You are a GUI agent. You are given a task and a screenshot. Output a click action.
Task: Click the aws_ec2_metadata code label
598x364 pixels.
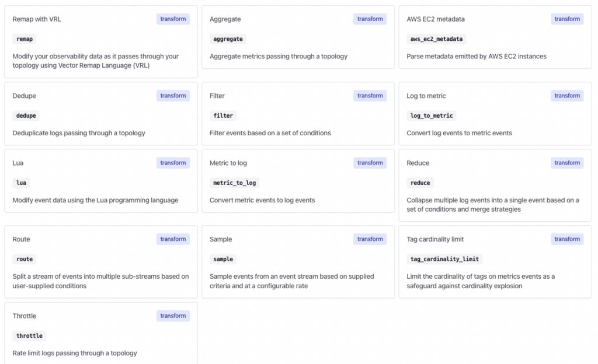click(436, 39)
